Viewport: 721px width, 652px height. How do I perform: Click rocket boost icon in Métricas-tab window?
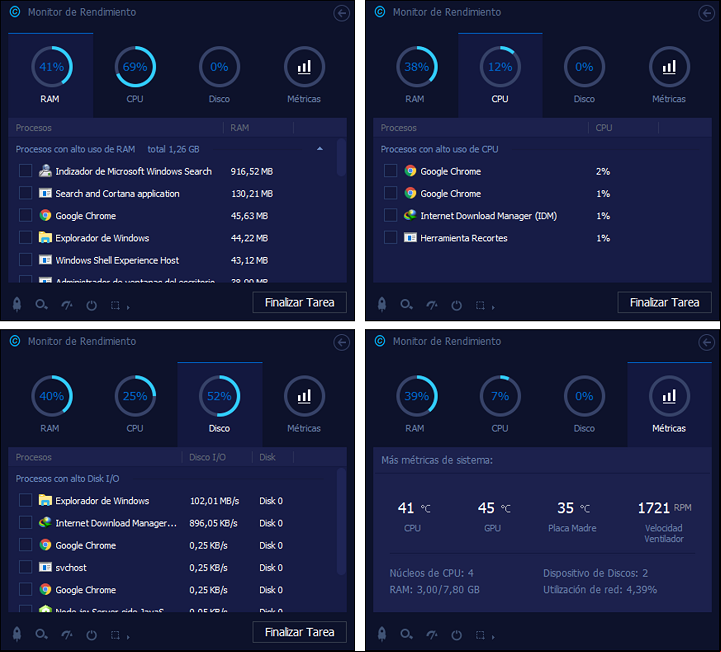pos(382,634)
